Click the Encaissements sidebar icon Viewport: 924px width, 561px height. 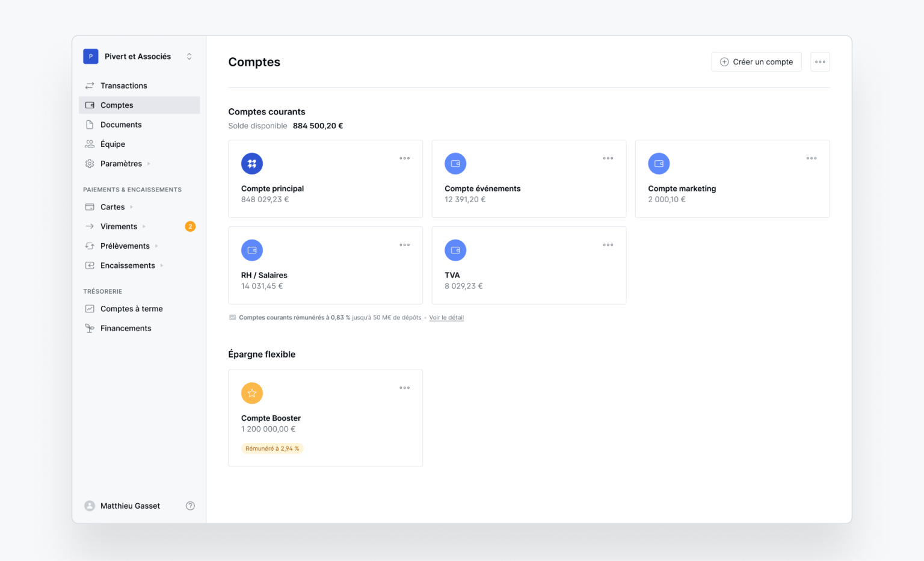(x=90, y=265)
